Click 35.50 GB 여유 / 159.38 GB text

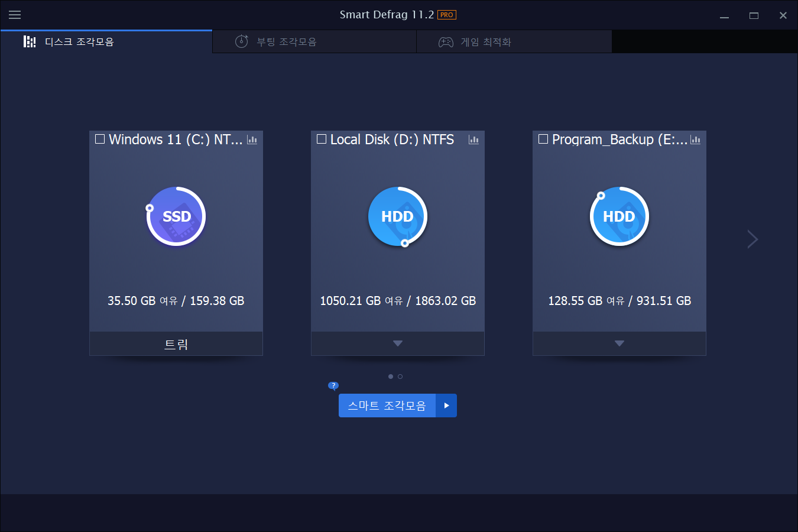(176, 301)
